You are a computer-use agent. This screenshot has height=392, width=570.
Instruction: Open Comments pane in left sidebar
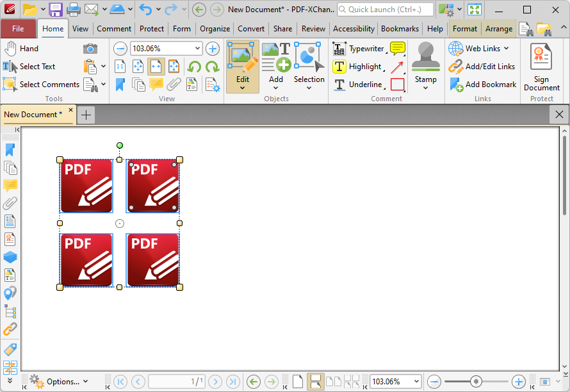tap(10, 186)
